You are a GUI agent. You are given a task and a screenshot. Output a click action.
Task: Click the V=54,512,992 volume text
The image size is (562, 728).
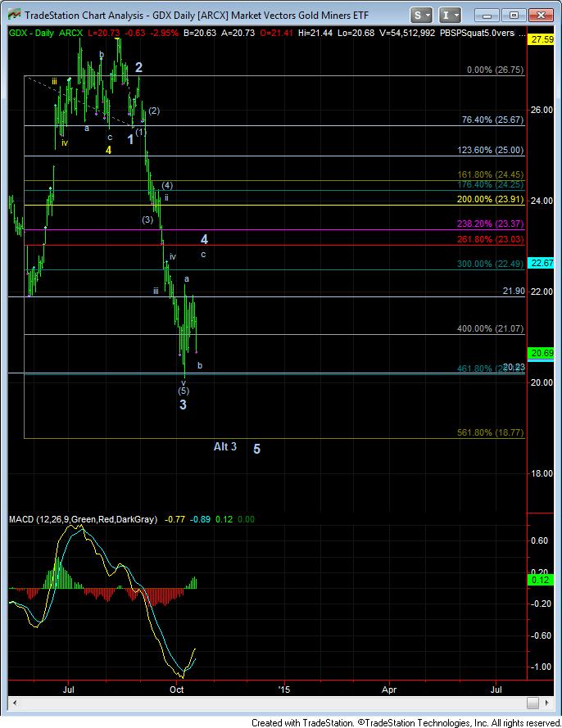(407, 33)
